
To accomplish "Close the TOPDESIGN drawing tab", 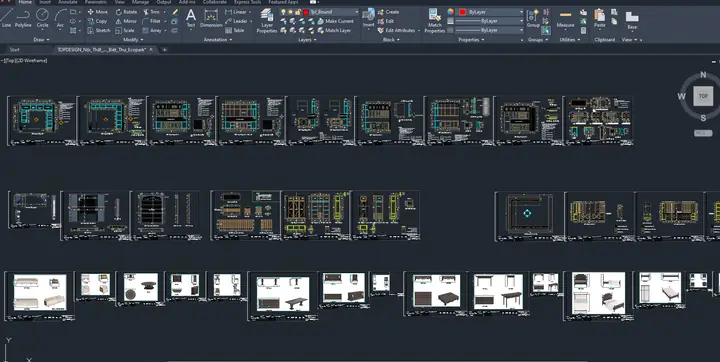I will click(151, 50).
